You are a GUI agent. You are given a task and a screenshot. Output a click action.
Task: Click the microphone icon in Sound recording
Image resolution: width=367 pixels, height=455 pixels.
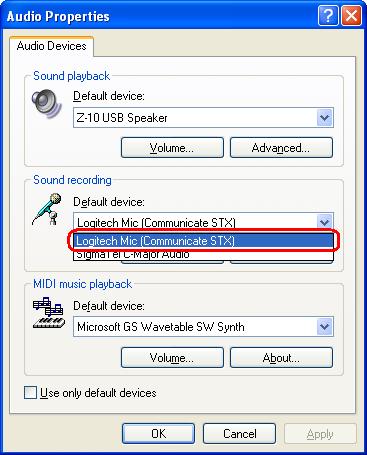point(47,209)
